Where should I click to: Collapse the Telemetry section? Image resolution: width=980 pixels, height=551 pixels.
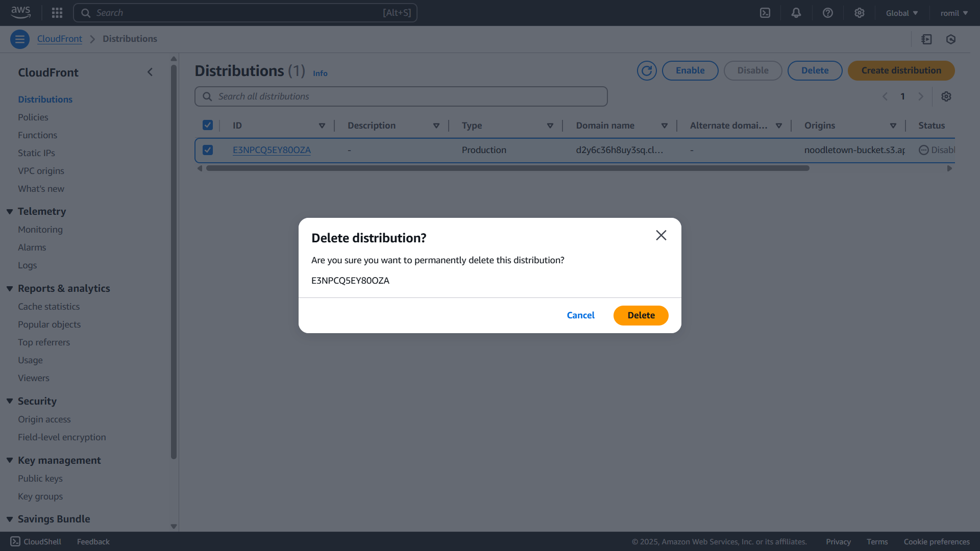click(x=10, y=211)
